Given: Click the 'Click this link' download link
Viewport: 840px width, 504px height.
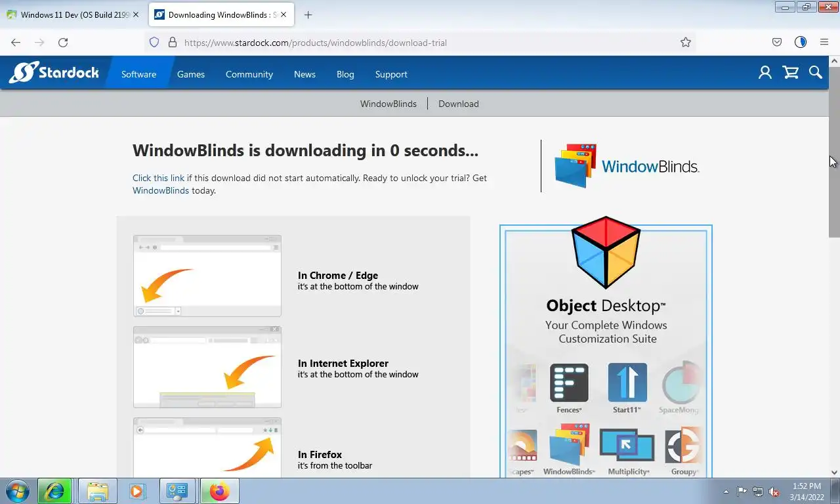Looking at the screenshot, I should pyautogui.click(x=158, y=178).
